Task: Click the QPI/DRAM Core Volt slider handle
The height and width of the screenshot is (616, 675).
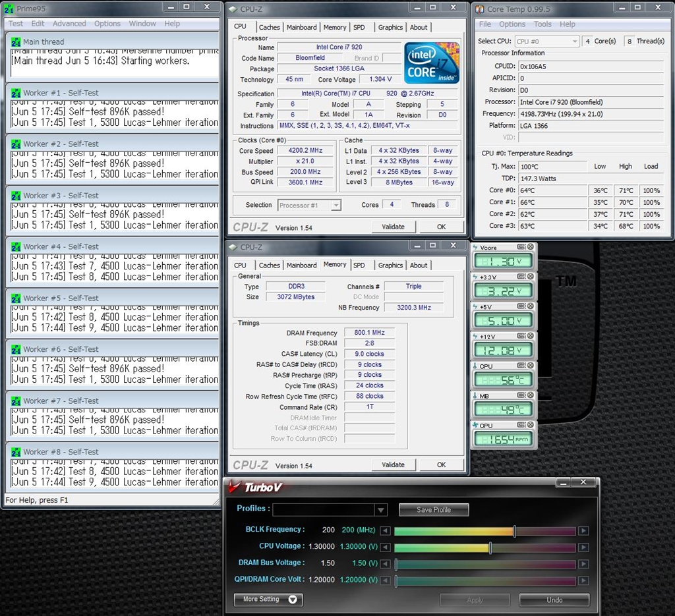Action: [x=396, y=580]
